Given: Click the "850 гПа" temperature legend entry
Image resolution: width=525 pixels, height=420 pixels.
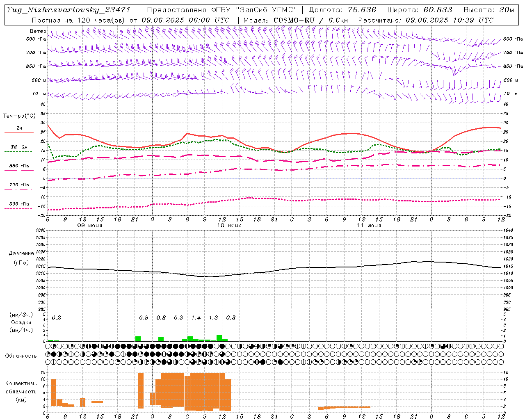Looking at the screenshot, I should pos(19,166).
